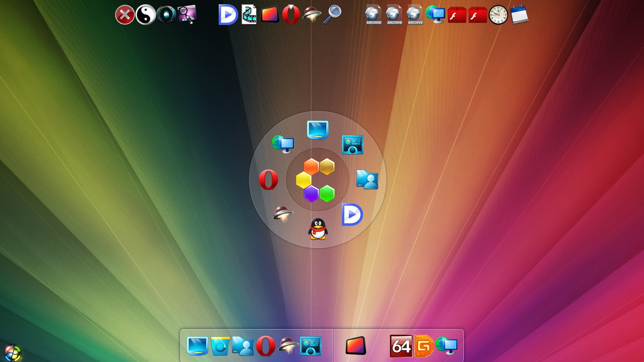This screenshot has width=644, height=362.
Task: Open globe network icon in circle launcher
Action: tap(283, 144)
